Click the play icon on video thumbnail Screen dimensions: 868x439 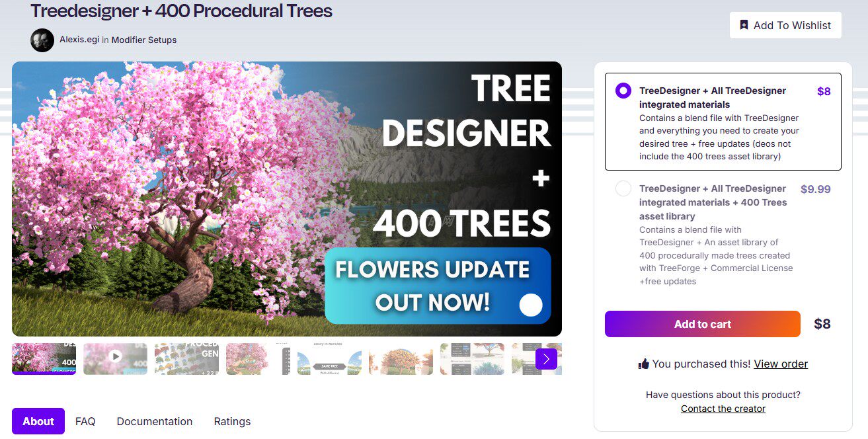tap(116, 356)
